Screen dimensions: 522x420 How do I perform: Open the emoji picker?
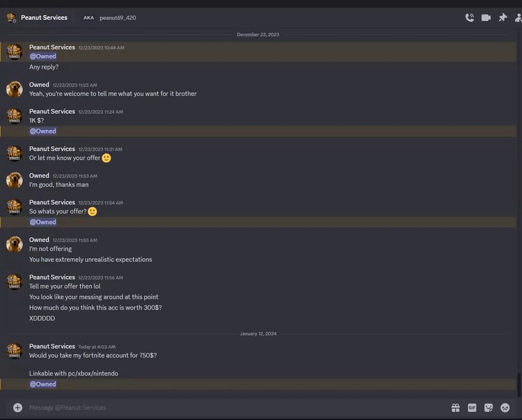(505, 408)
